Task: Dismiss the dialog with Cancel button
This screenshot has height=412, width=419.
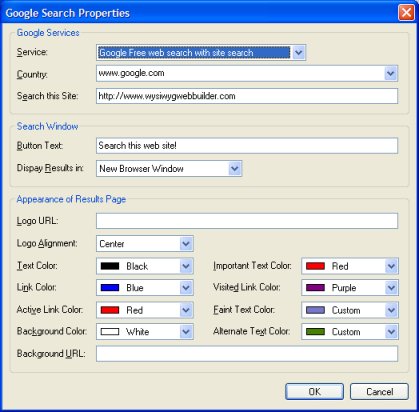Action: coord(379,391)
